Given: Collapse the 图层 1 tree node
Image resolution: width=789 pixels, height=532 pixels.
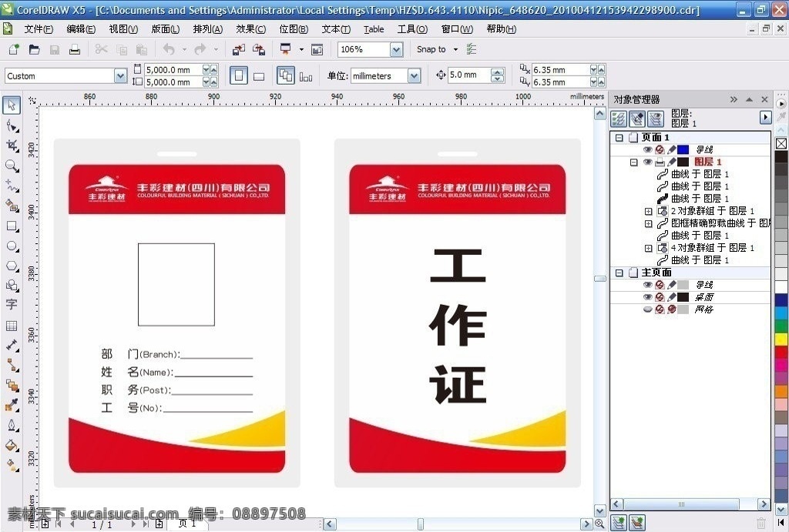Looking at the screenshot, I should coord(634,162).
